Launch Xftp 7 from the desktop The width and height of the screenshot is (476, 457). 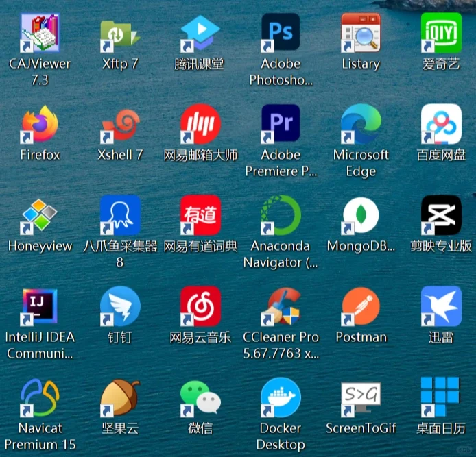120,33
